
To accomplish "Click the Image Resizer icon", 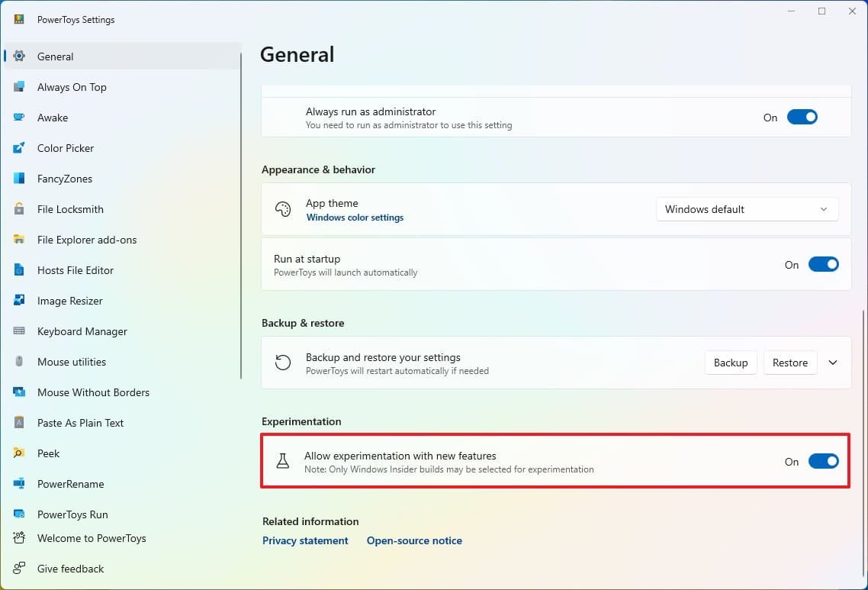I will click(x=19, y=301).
